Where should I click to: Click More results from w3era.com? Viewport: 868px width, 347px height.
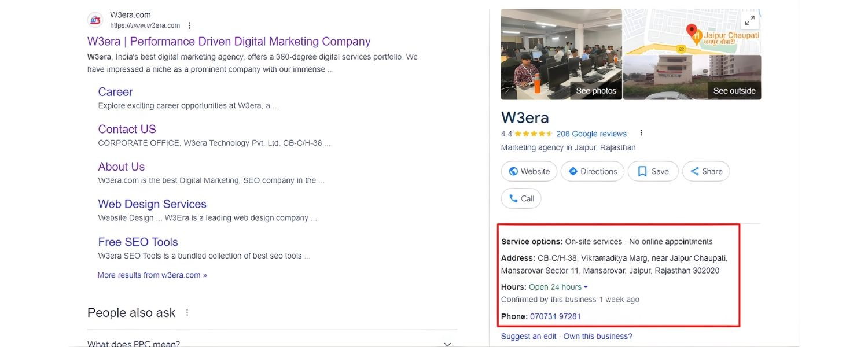coord(152,275)
